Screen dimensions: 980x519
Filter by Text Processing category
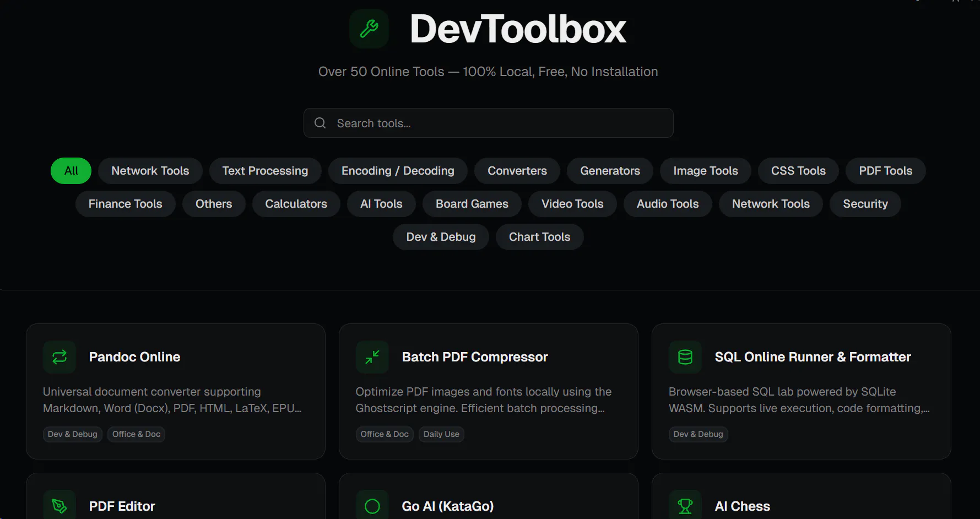click(266, 171)
